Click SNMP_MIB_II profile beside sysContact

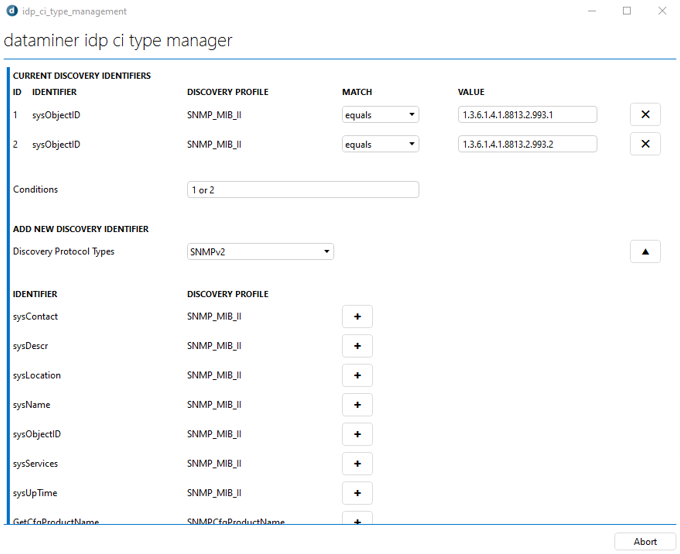(214, 317)
